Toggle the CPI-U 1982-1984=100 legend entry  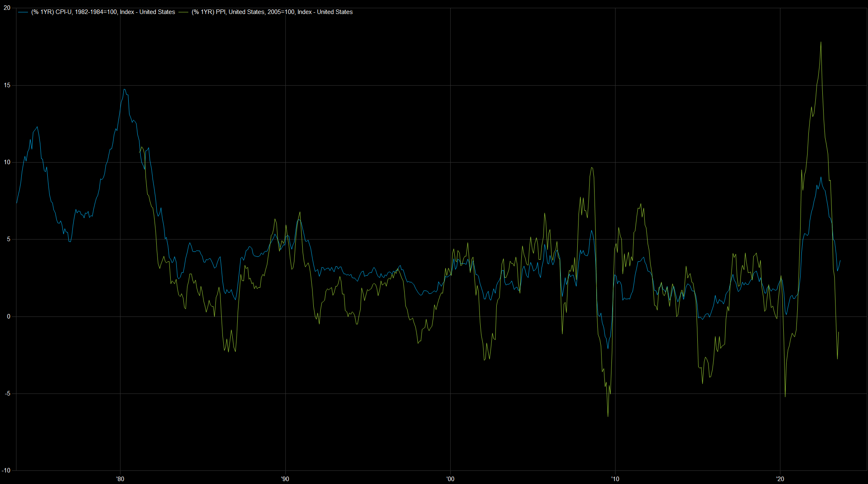click(103, 12)
